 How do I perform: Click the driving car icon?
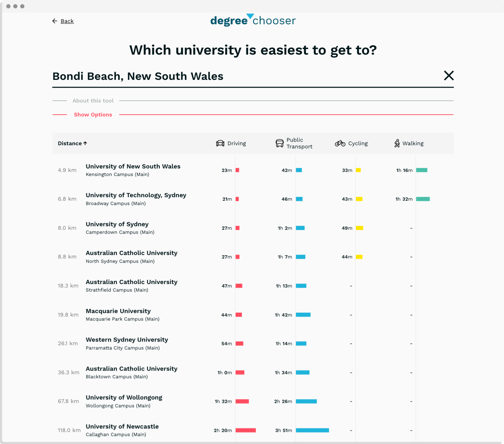[220, 143]
